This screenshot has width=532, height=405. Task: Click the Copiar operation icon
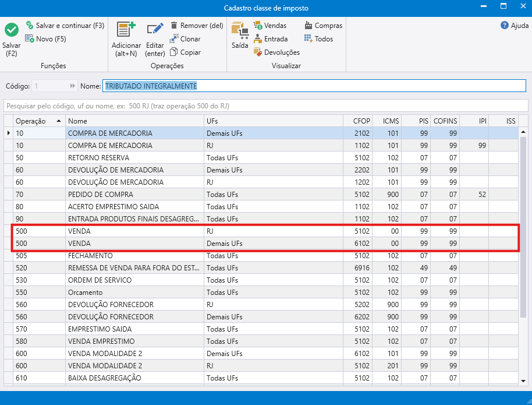point(173,52)
